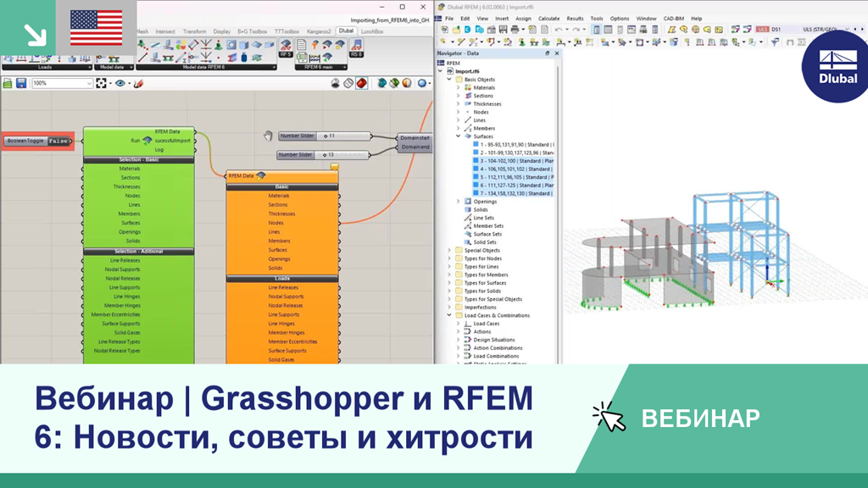868x488 pixels.
Task: Close the Navigator - Data panel
Action: (x=557, y=53)
